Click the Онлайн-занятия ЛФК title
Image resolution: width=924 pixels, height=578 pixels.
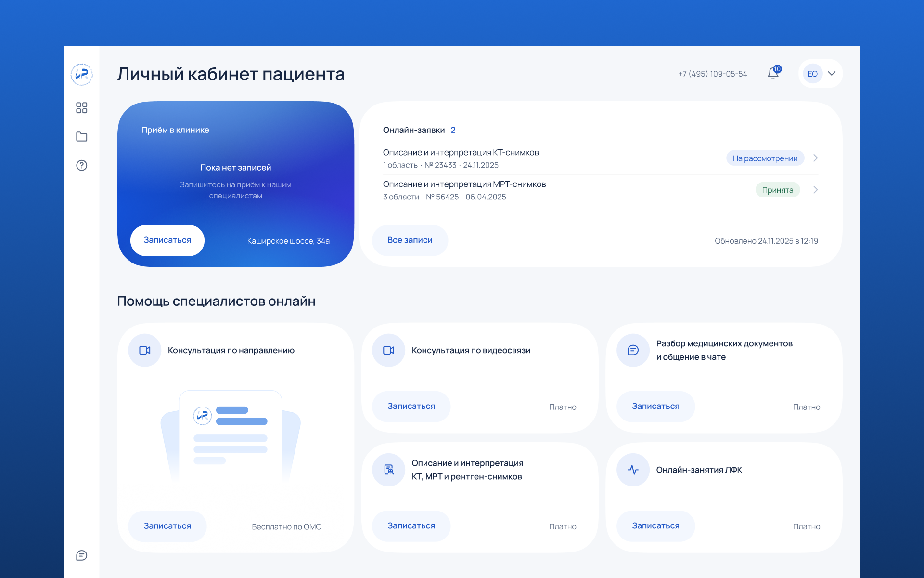699,470
